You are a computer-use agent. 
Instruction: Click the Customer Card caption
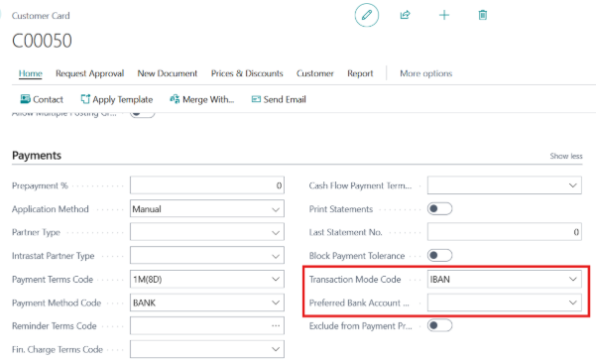[41, 16]
